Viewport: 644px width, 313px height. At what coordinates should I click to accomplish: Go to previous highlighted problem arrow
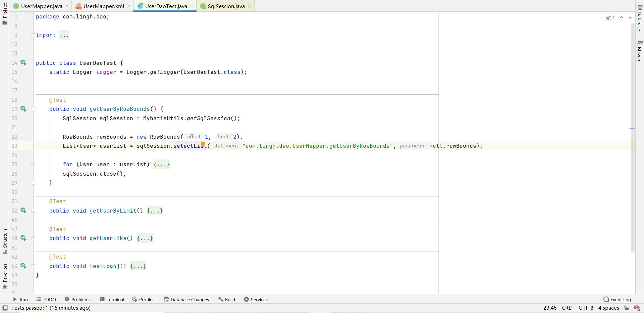(622, 17)
